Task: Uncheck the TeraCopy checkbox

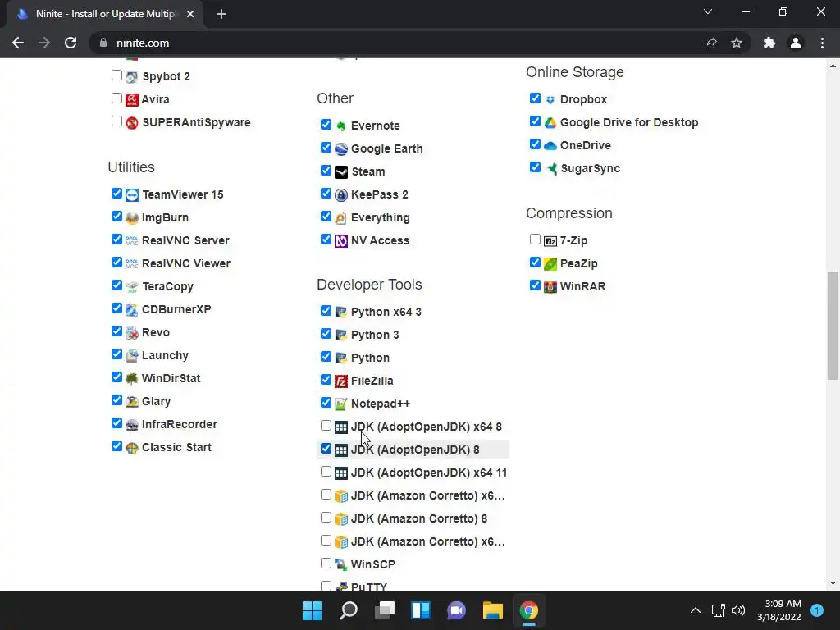Action: click(x=116, y=285)
